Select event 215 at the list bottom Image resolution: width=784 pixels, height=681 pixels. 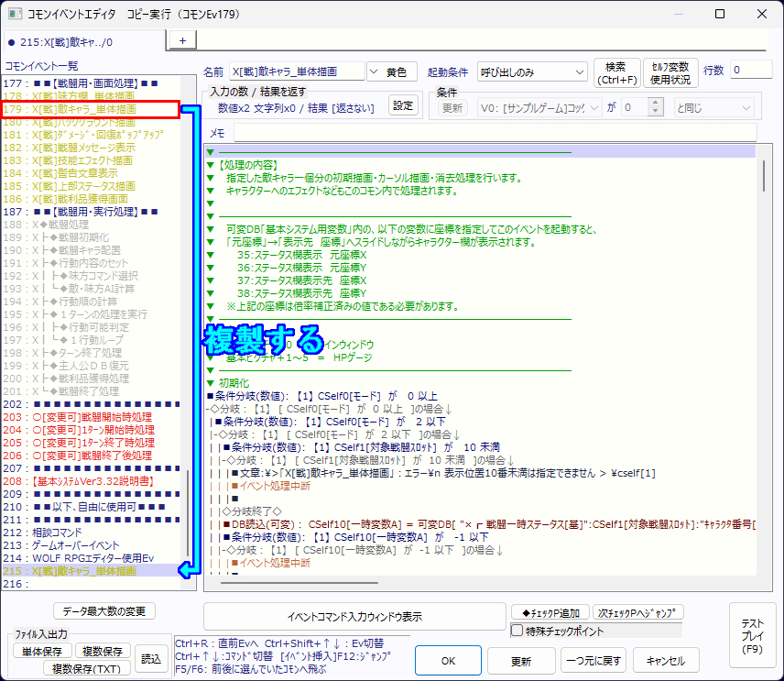tap(90, 570)
